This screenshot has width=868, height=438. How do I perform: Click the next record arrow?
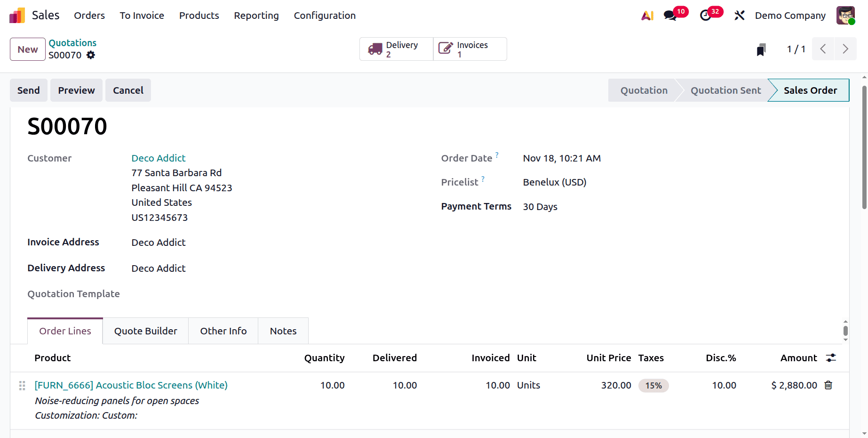pyautogui.click(x=845, y=49)
